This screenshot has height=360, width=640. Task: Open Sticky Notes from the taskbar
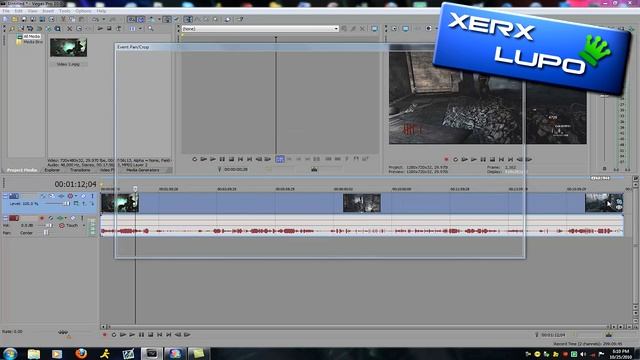pos(198,353)
